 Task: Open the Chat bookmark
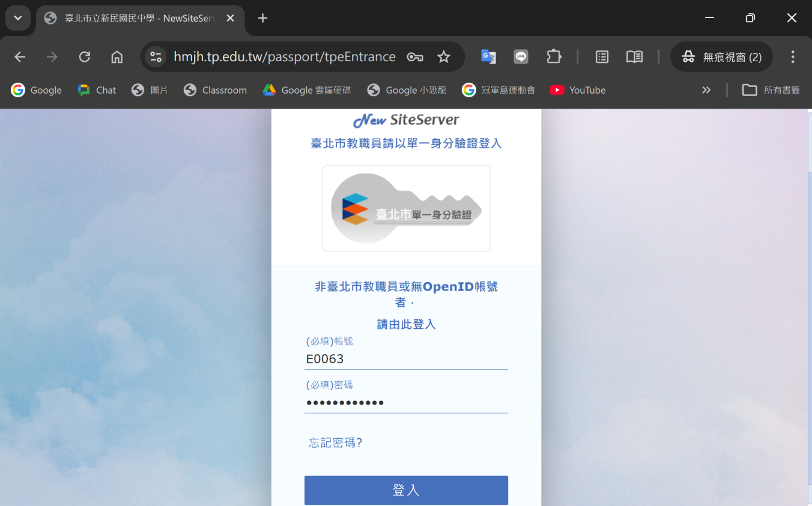[97, 90]
